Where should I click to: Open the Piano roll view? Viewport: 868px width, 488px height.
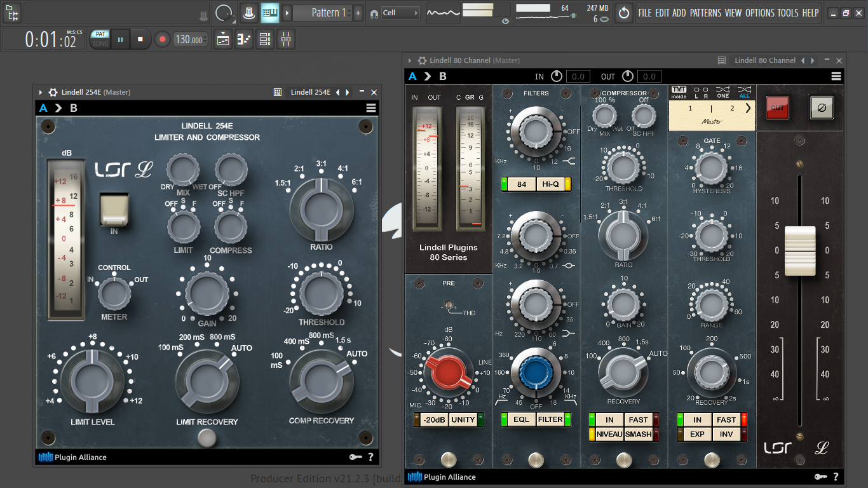(x=244, y=39)
